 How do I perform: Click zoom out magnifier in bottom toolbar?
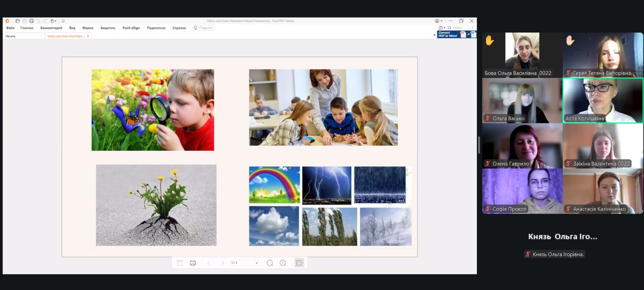coord(270,263)
